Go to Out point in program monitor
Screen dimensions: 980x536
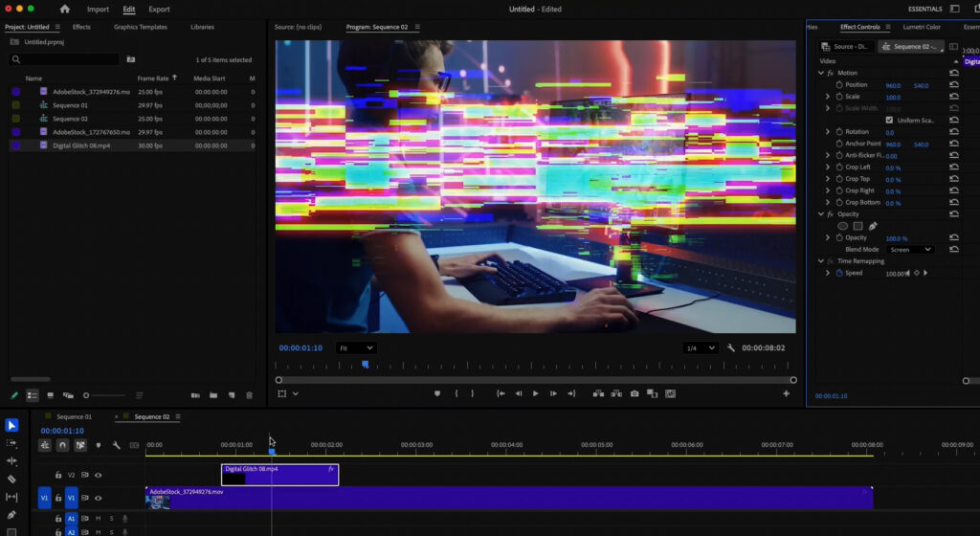click(x=571, y=393)
